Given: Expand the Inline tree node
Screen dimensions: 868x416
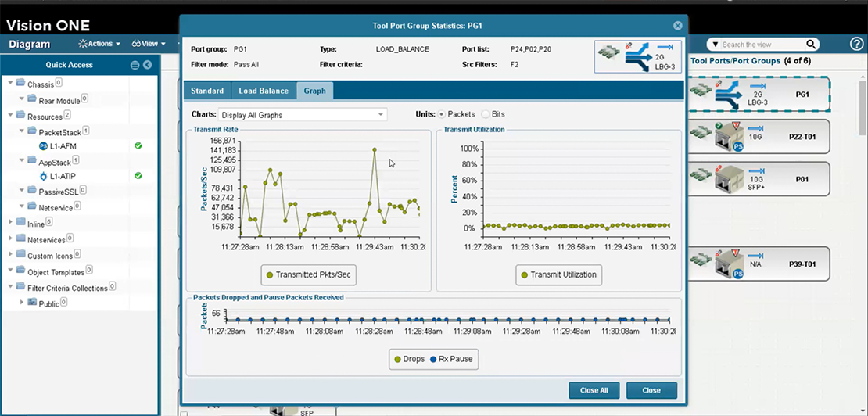Looking at the screenshot, I should click(11, 223).
